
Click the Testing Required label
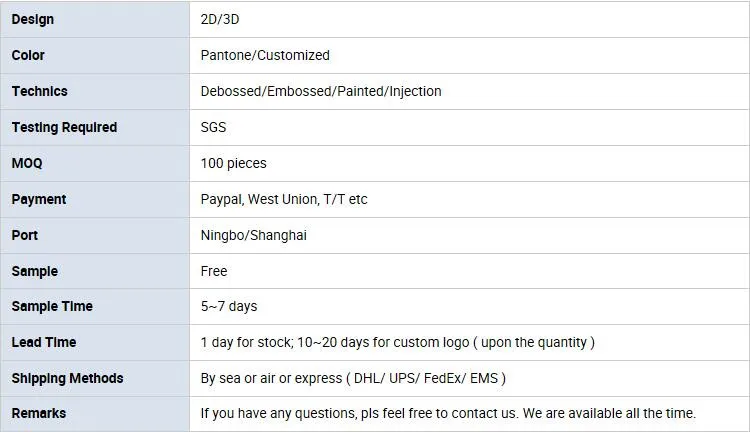(x=65, y=128)
